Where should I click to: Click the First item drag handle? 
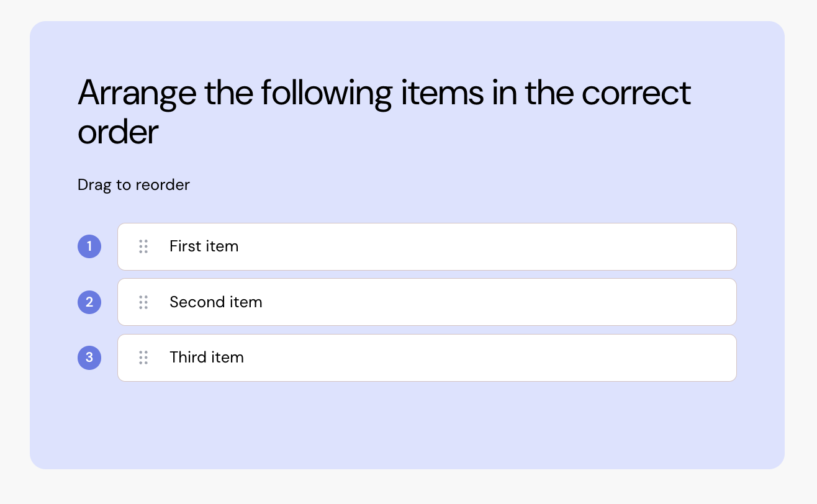(143, 246)
